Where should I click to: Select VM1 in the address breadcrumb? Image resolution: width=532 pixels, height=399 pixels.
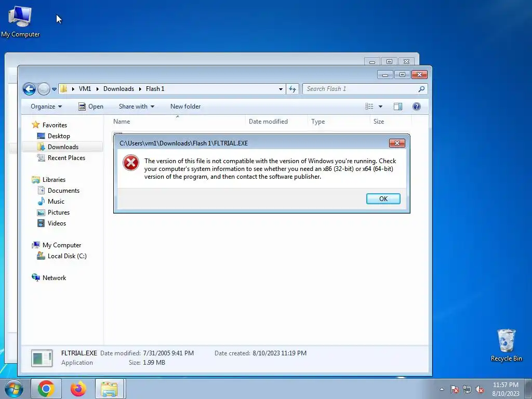(x=85, y=89)
